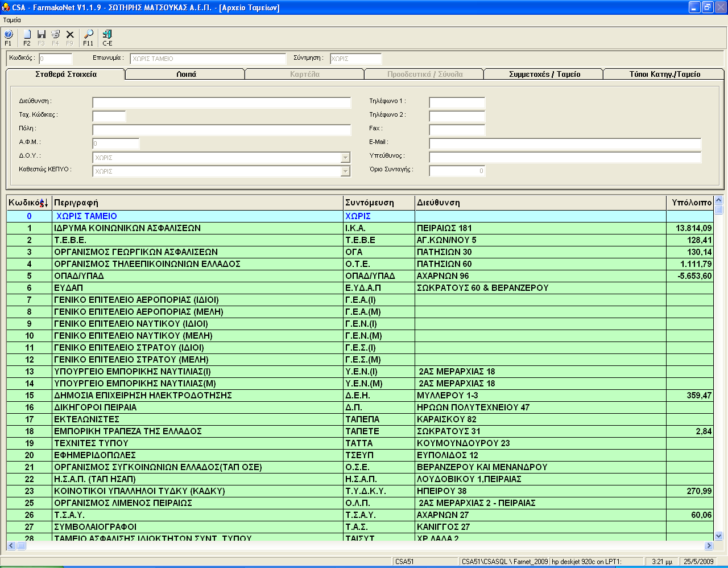Sort by Περιγραφή column header
728x568 pixels.
[x=197, y=203]
